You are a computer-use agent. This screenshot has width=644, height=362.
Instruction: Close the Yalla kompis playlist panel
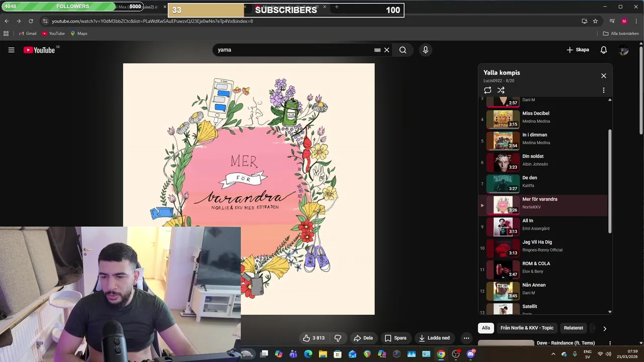pyautogui.click(x=604, y=76)
